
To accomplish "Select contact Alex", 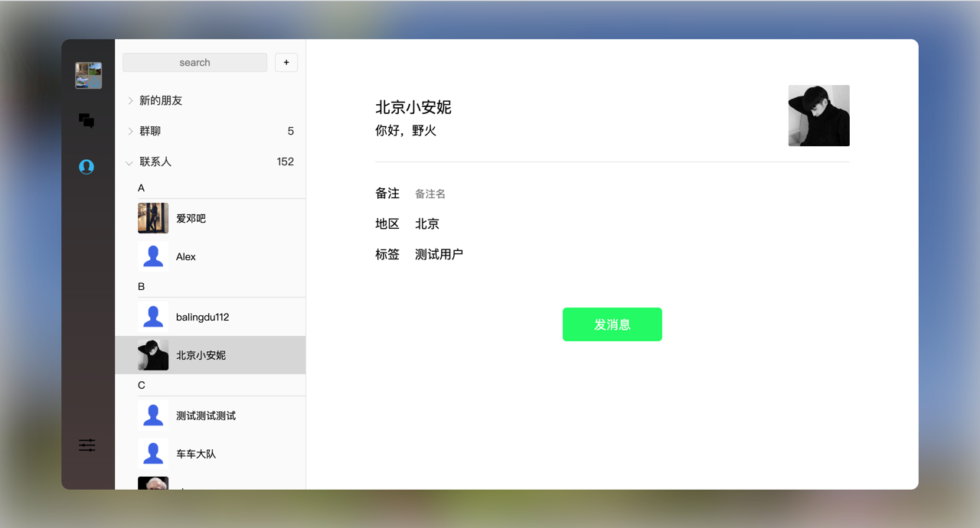I will click(x=211, y=256).
